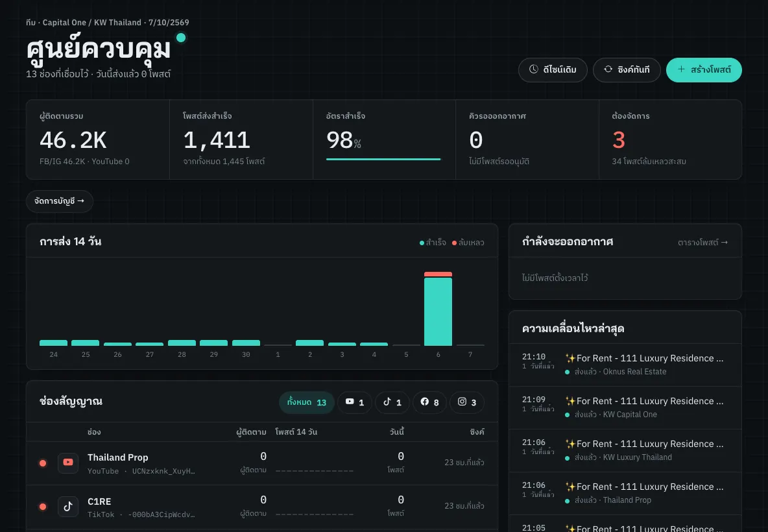768x532 pixels.
Task: Click the success rate progress bar
Action: (383, 159)
